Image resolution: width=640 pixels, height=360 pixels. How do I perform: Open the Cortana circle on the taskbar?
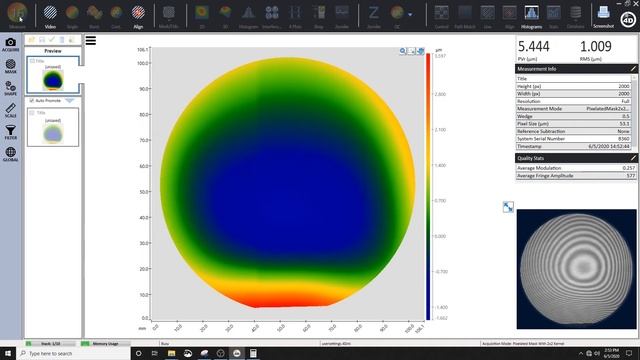coord(138,353)
